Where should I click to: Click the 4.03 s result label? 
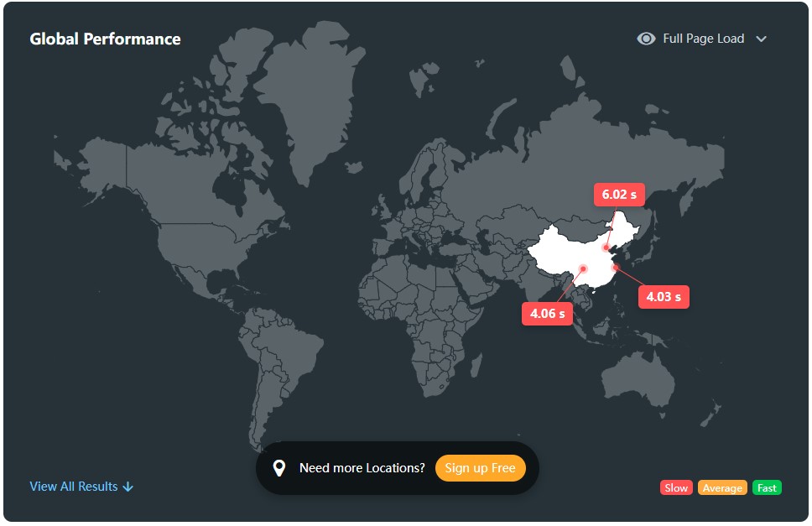tap(664, 297)
